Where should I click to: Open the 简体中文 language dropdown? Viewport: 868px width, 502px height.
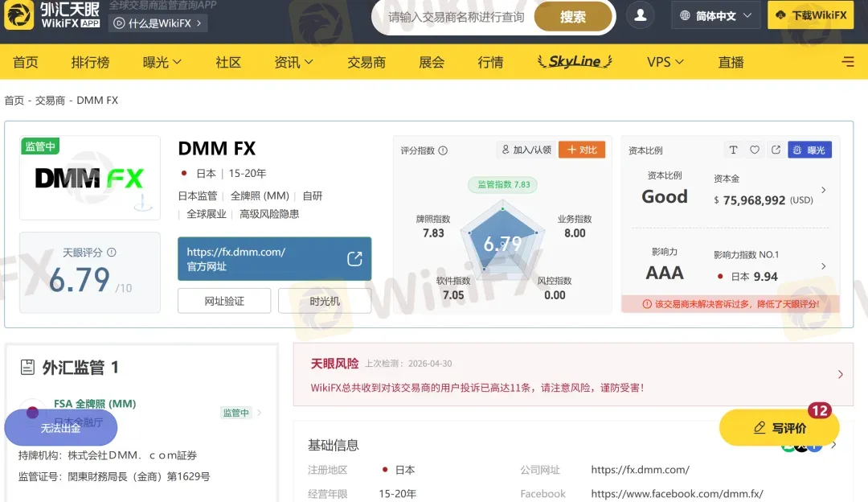(x=715, y=14)
